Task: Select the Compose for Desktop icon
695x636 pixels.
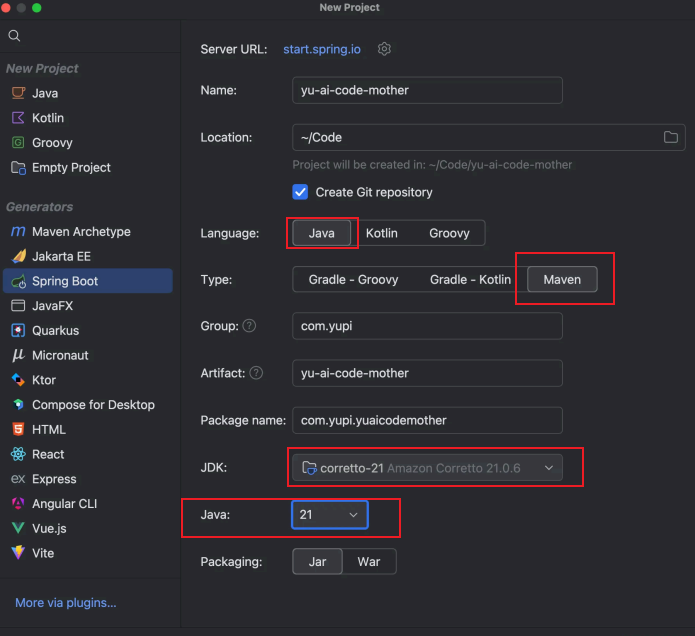Action: point(18,405)
